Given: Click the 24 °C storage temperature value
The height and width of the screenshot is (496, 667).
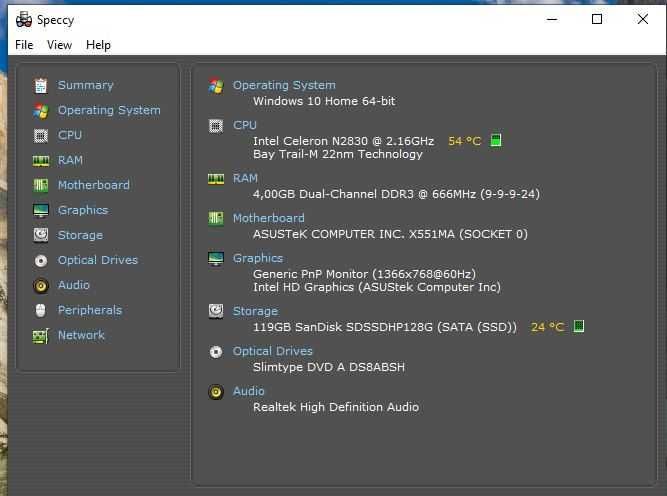Looking at the screenshot, I should [x=547, y=327].
